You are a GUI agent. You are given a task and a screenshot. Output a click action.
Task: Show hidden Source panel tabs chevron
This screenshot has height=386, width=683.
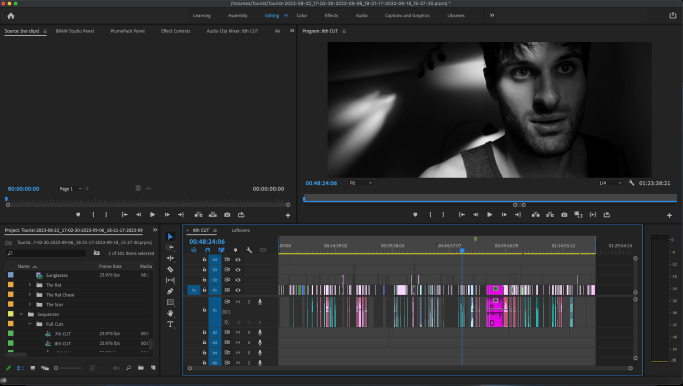[292, 31]
